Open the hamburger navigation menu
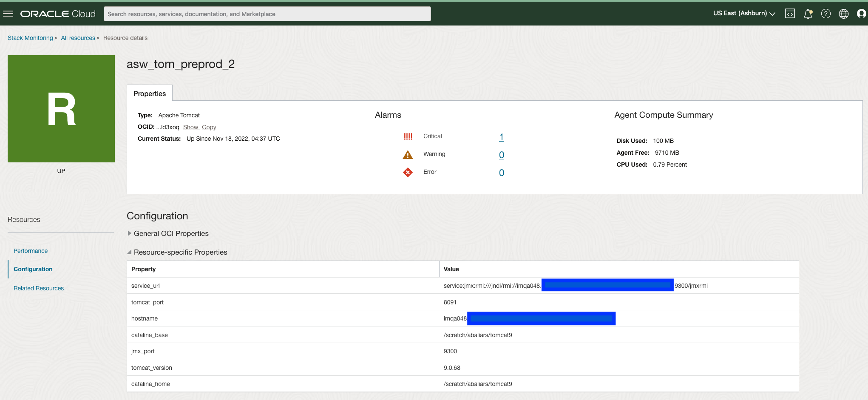Image resolution: width=868 pixels, height=400 pixels. click(x=8, y=14)
